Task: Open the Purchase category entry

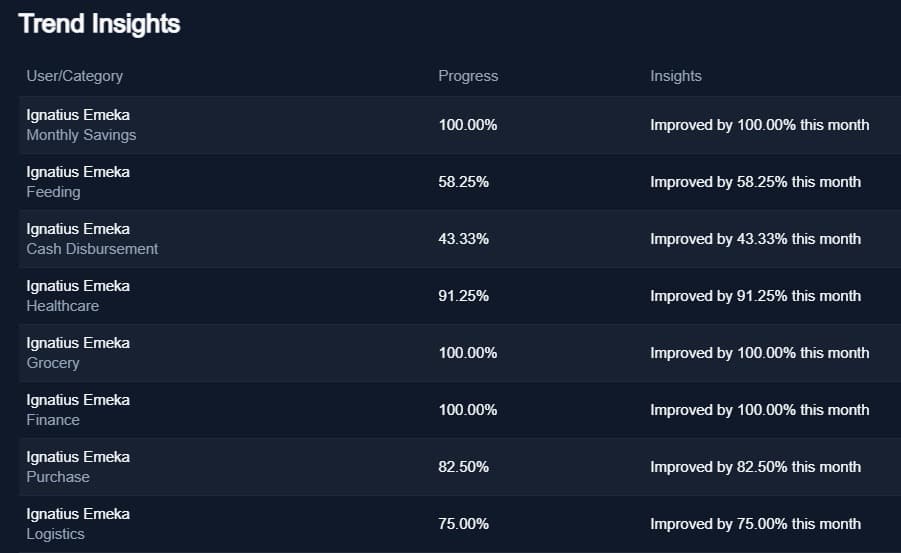Action: click(58, 477)
